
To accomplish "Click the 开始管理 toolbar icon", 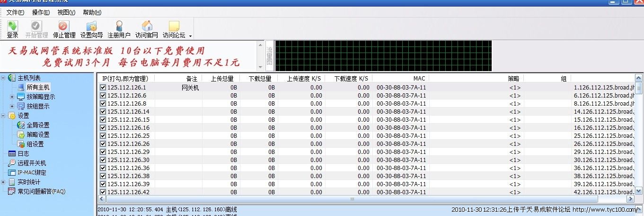I will pyautogui.click(x=36, y=26).
